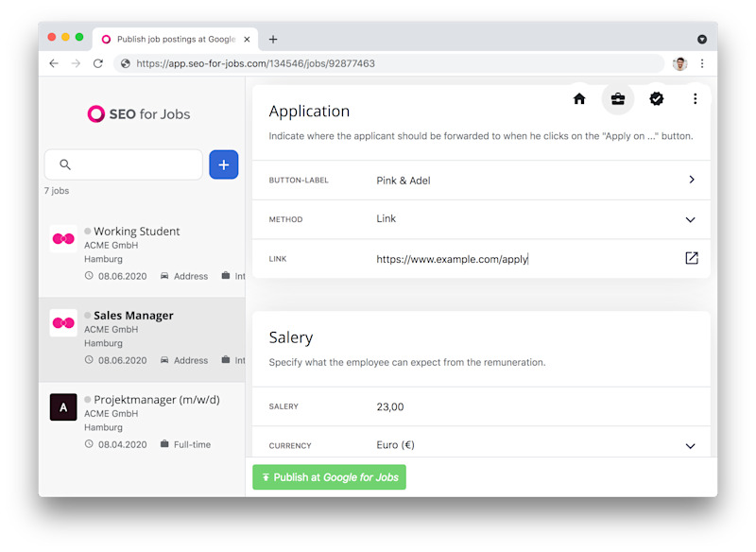This screenshot has width=756, height=552.
Task: Go to the home icon
Action: (x=579, y=99)
